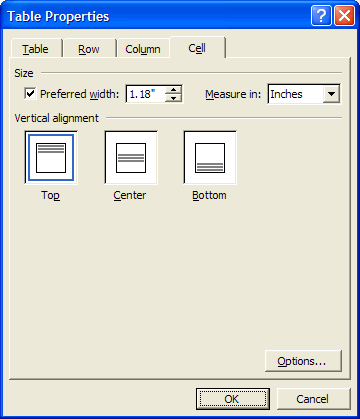Increase preferred width with the up arrow
The width and height of the screenshot is (360, 419).
[x=173, y=89]
